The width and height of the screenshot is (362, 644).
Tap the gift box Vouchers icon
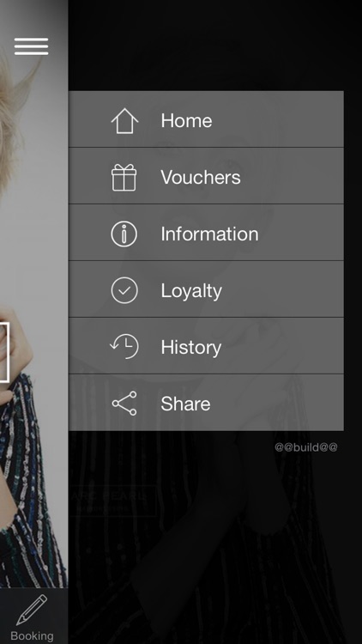(124, 178)
